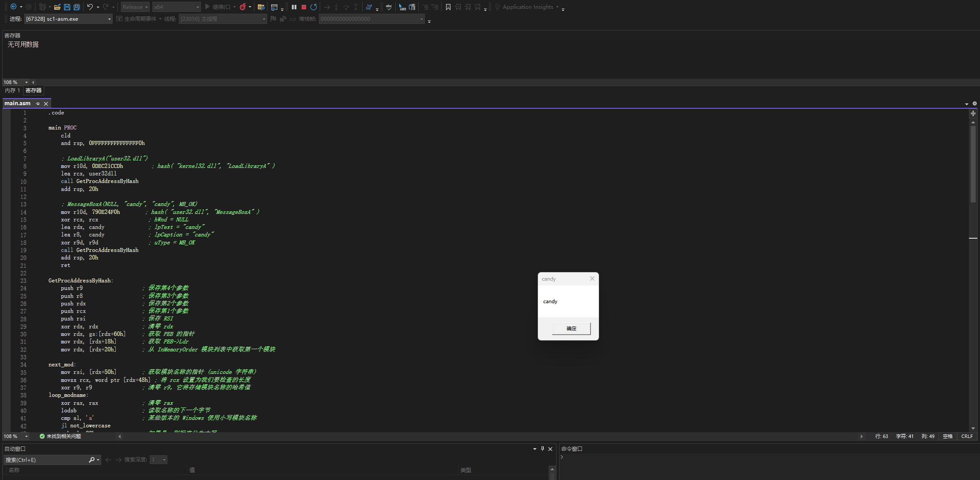This screenshot has width=980, height=480.
Task: Expand the editor 108 % zoom dropdown
Action: coord(26,436)
